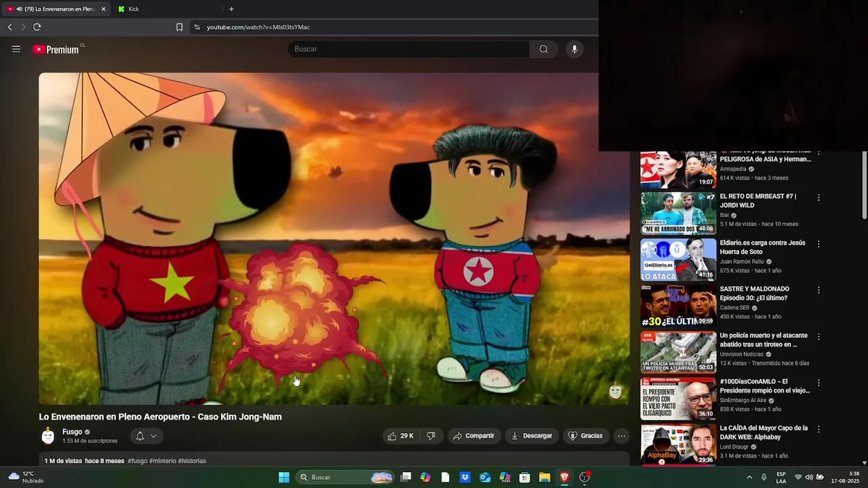868x488 pixels.
Task: Open File Explorer from taskbar
Action: click(x=545, y=477)
